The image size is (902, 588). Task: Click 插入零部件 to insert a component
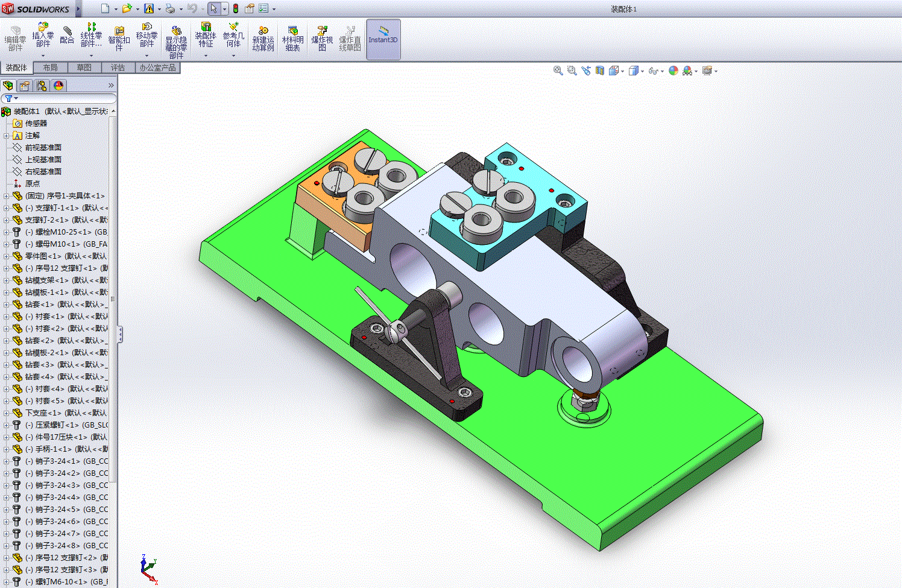click(43, 35)
